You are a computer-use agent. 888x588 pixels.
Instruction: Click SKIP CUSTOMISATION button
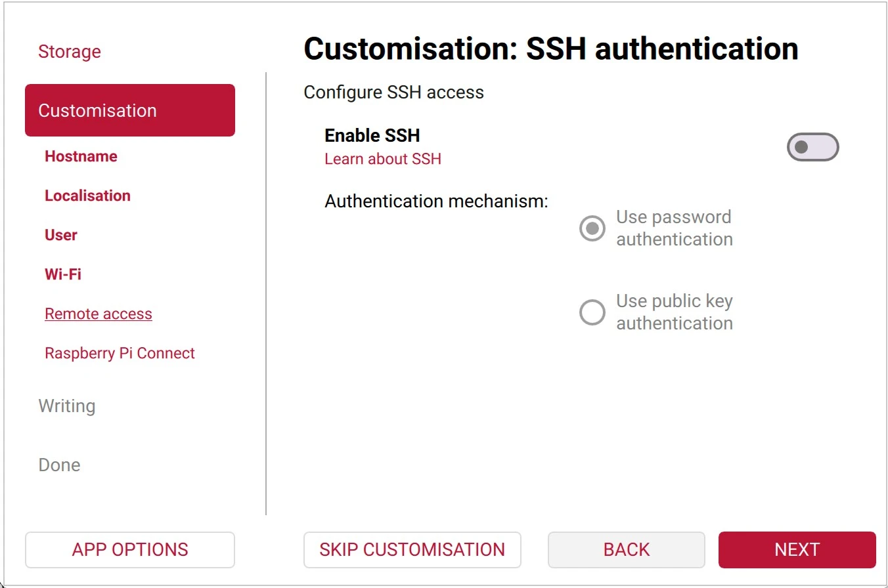tap(412, 549)
